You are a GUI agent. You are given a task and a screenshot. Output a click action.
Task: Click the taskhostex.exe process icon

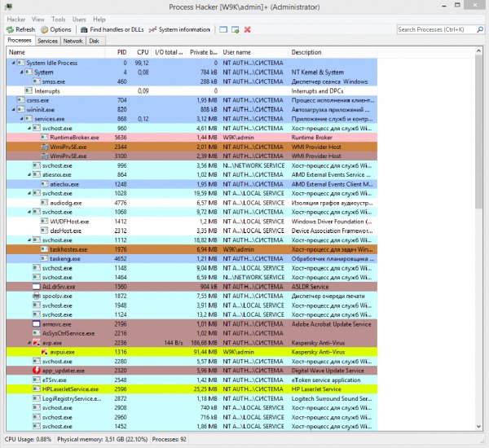click(x=45, y=249)
